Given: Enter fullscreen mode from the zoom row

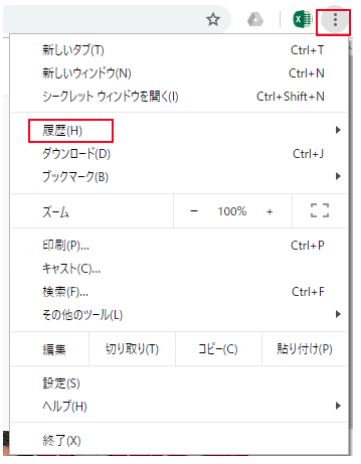Looking at the screenshot, I should (320, 211).
